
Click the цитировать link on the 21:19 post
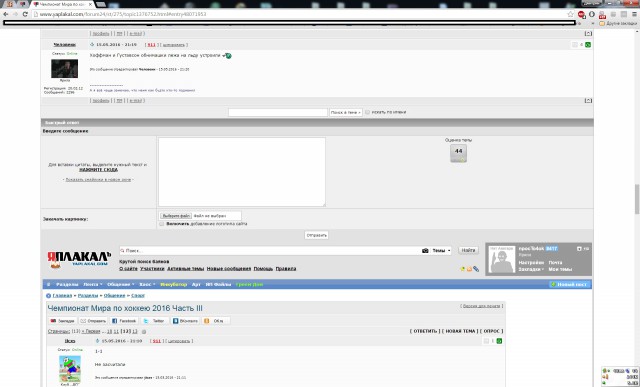click(x=173, y=44)
